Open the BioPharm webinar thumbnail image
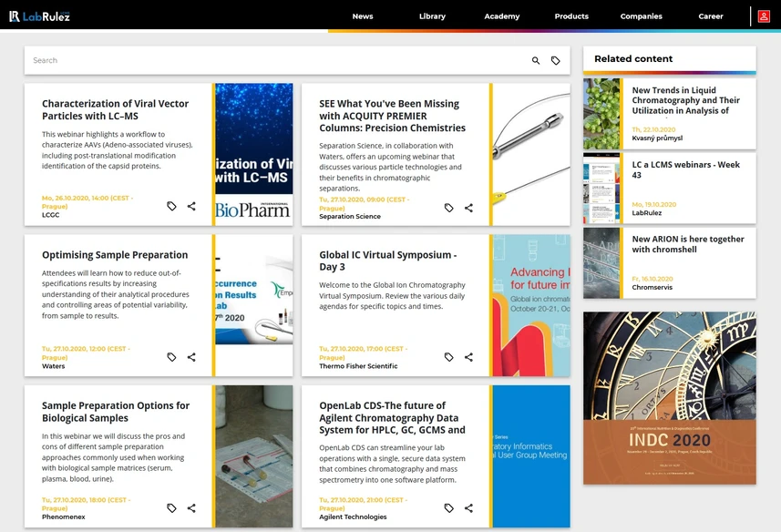Viewport: 781px width, 532px height. [254, 154]
